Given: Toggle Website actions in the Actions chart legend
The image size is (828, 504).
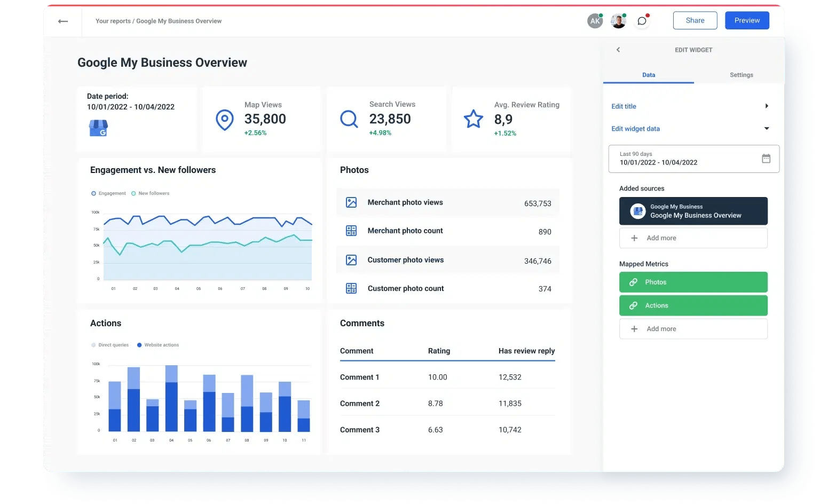Looking at the screenshot, I should click(x=157, y=344).
